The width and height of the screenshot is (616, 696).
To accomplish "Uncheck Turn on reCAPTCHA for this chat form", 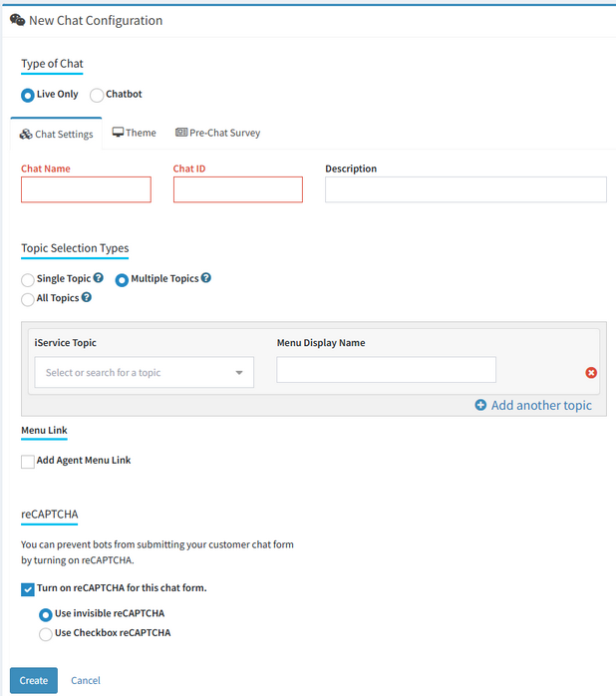I will 28,589.
